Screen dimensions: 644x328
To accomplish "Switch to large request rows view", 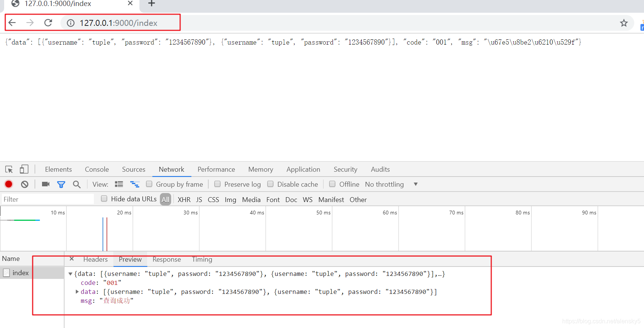I will point(119,184).
